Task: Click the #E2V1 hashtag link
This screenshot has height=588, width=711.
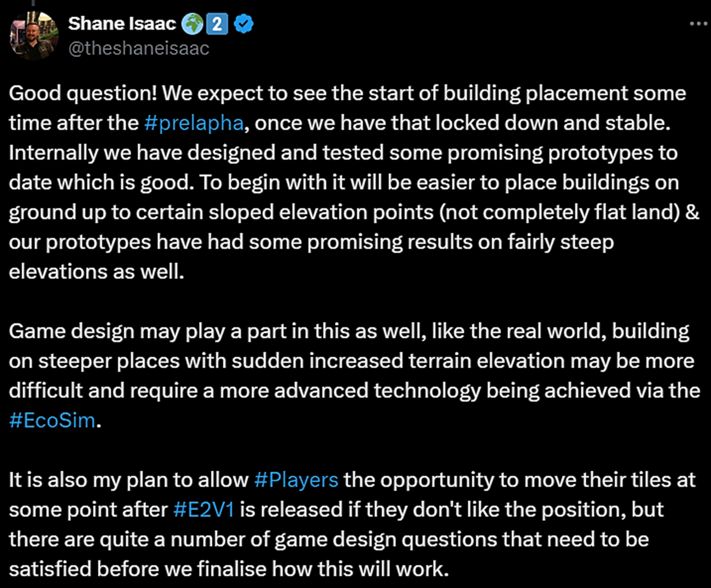Action: pyautogui.click(x=204, y=509)
